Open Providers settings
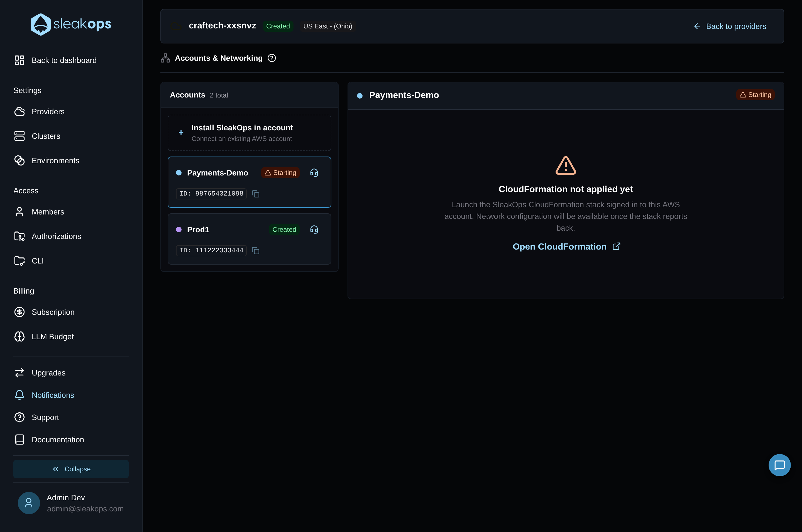The image size is (802, 532). [39, 111]
